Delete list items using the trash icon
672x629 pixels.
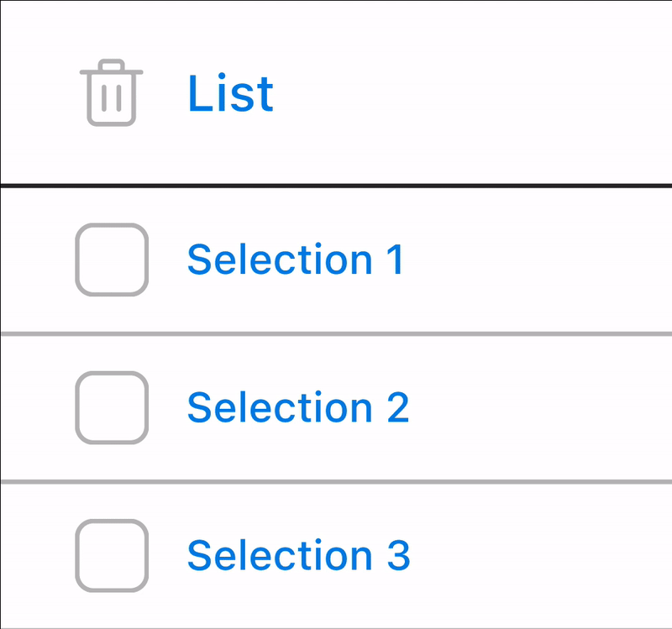(112, 92)
